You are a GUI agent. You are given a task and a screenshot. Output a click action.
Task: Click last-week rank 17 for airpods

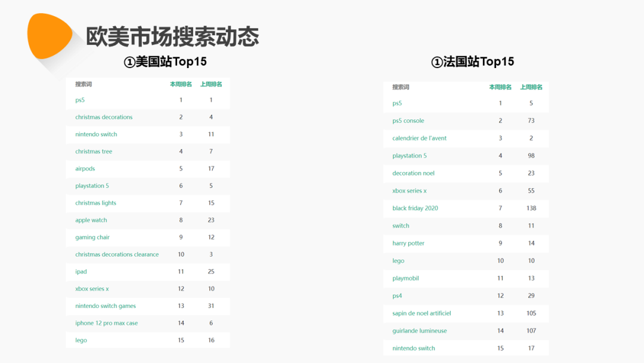(211, 168)
